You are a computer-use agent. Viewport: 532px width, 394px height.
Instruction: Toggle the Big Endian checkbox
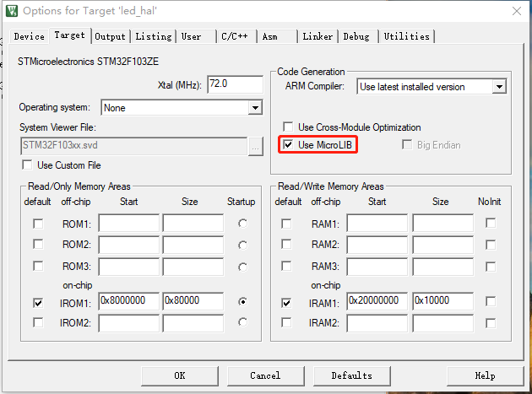[407, 145]
